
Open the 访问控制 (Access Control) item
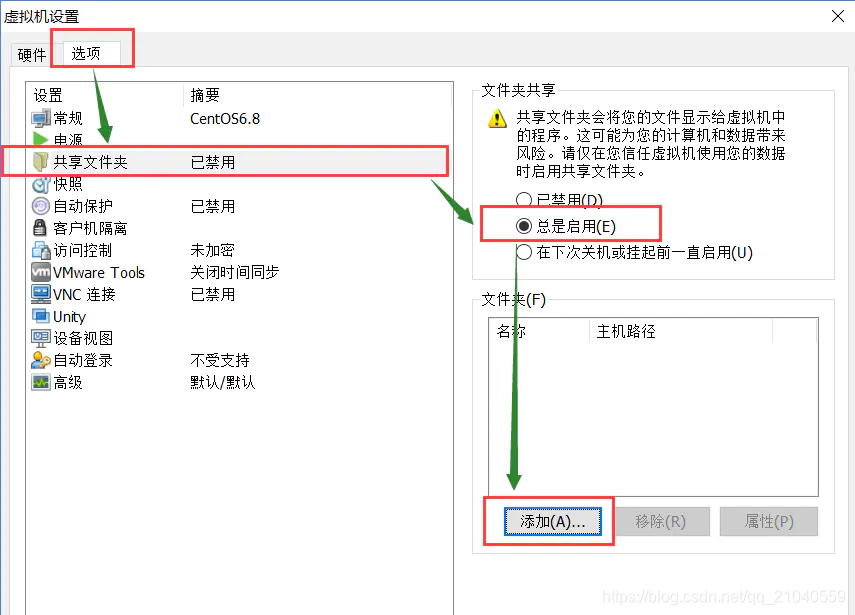pyautogui.click(x=73, y=250)
